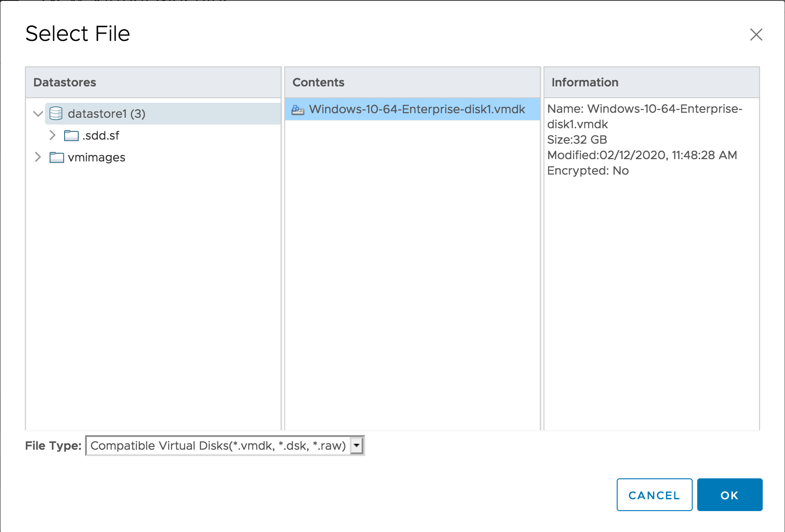Click the Encrypted: No info line
The height and width of the screenshot is (532, 785).
point(588,171)
